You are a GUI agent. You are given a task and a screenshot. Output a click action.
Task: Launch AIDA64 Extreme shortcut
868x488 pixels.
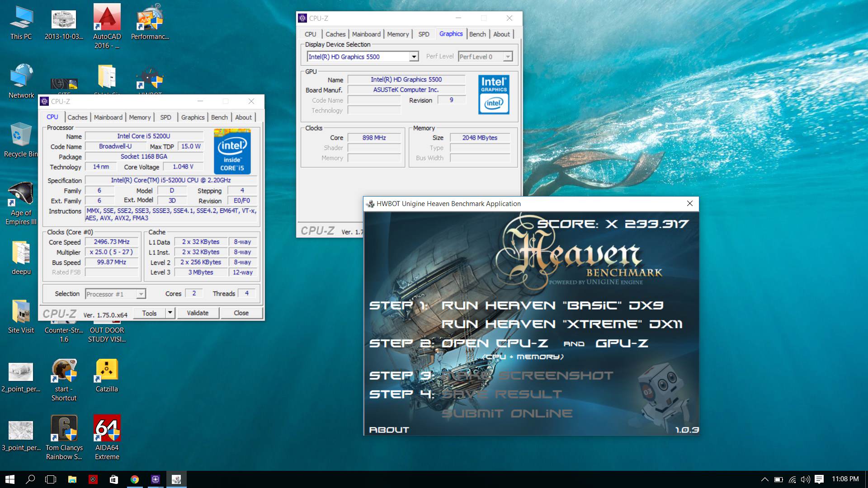coord(107,437)
